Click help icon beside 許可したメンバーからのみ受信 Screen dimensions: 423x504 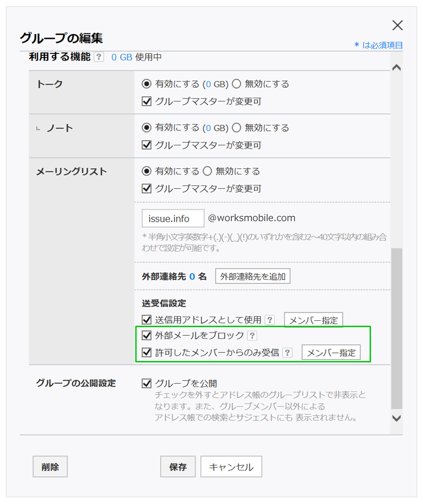[287, 353]
